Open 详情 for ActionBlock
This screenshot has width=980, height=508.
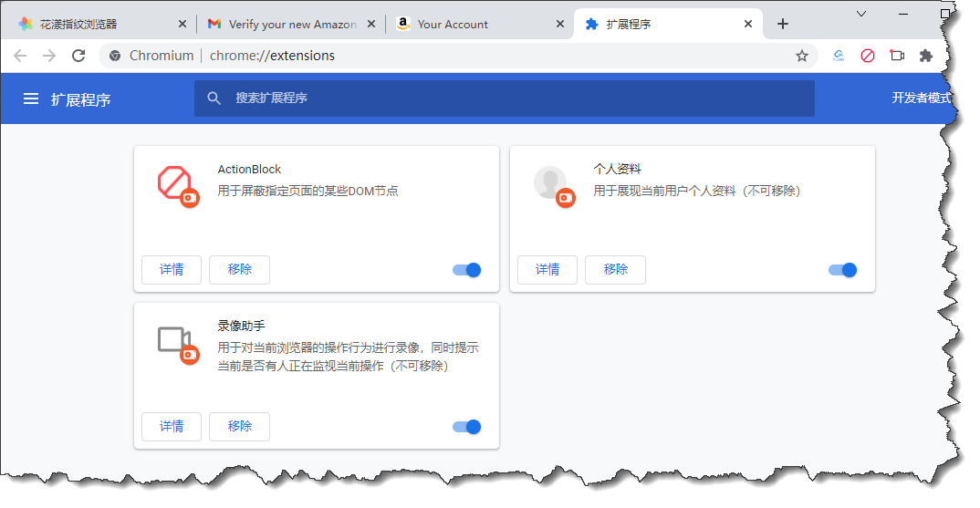172,269
